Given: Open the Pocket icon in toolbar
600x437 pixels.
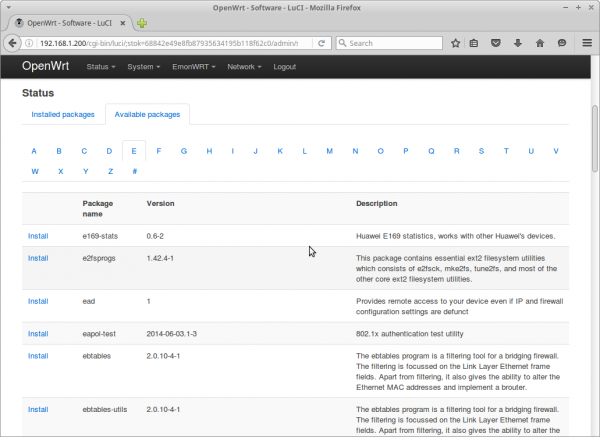Looking at the screenshot, I should pos(496,43).
